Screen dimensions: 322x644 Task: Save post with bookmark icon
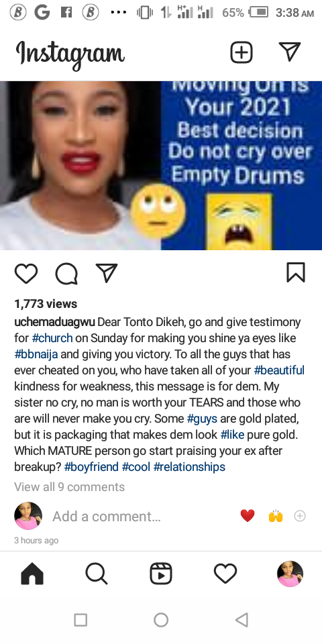click(296, 273)
